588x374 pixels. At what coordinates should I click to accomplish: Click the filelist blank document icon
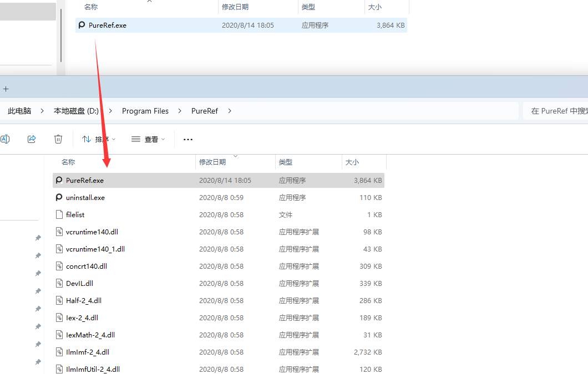[x=59, y=215]
